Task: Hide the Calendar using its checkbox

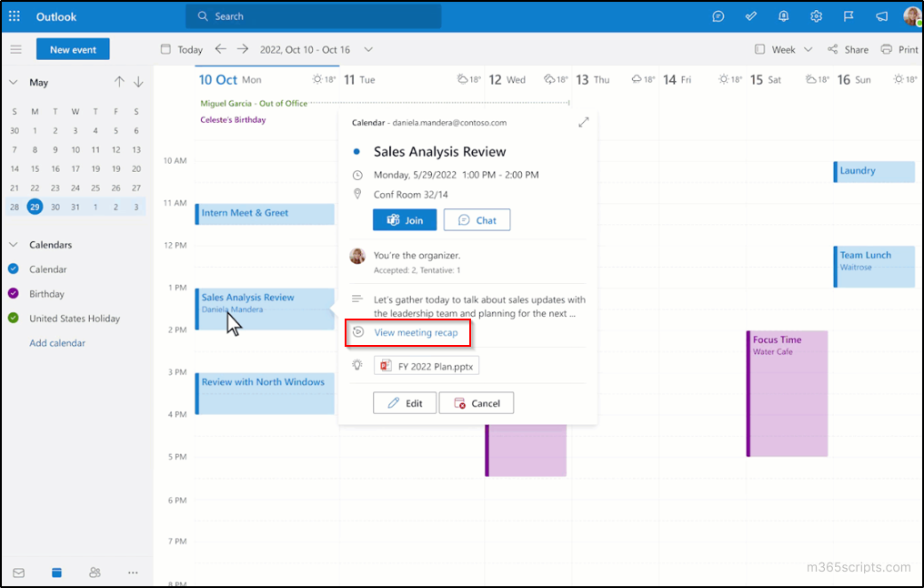Action: (13, 269)
